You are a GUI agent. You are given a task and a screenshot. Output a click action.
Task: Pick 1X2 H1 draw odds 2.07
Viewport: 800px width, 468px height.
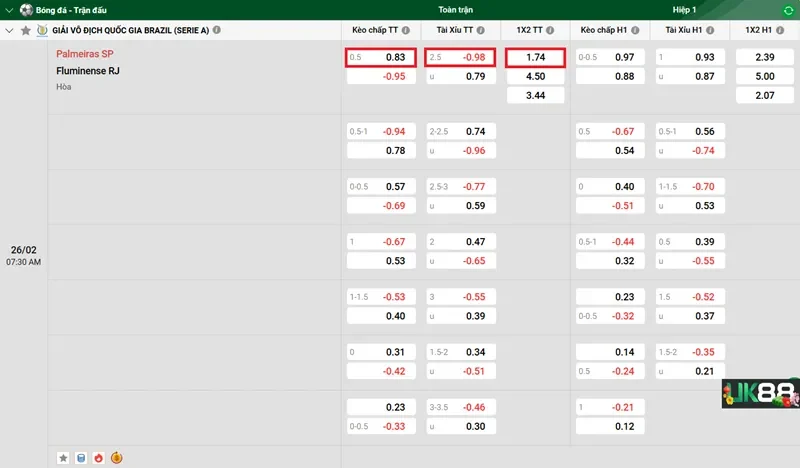coord(765,95)
